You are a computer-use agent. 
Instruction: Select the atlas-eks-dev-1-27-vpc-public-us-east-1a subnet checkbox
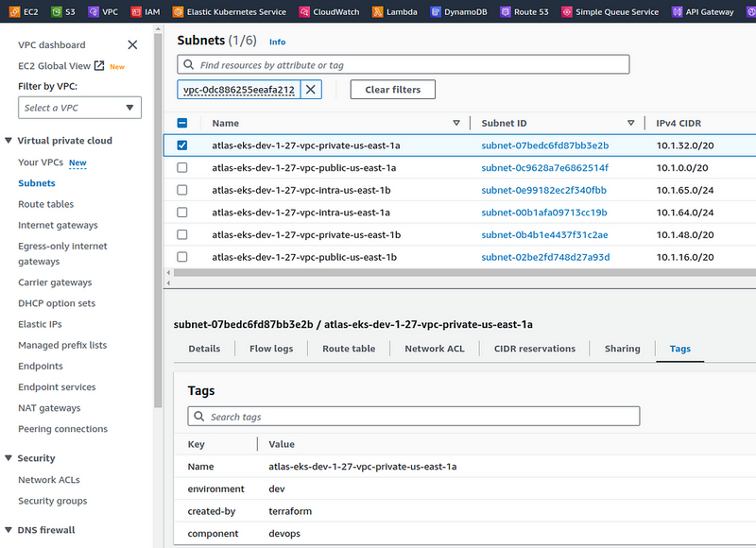pyautogui.click(x=182, y=168)
